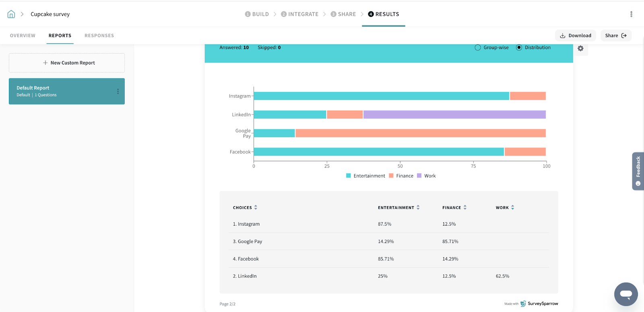Select the Distribution radio option
Screen dimensions: 644x312
(519, 48)
